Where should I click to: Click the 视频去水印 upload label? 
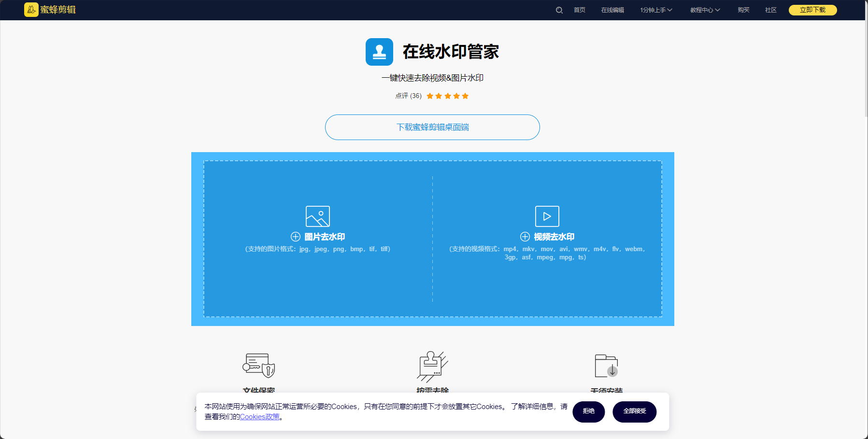[554, 237]
